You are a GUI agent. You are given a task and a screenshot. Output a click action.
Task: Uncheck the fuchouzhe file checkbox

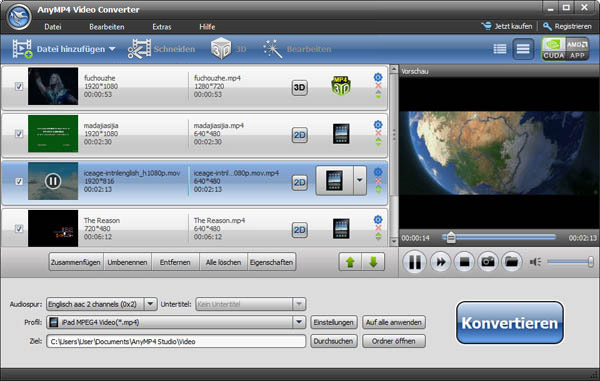19,86
